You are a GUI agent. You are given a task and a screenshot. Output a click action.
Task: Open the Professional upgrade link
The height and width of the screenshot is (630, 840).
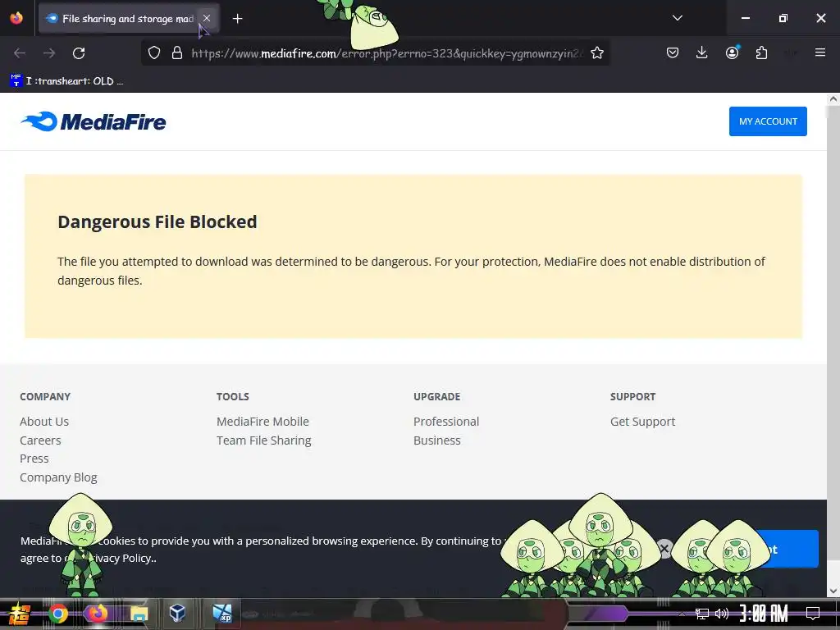click(446, 422)
